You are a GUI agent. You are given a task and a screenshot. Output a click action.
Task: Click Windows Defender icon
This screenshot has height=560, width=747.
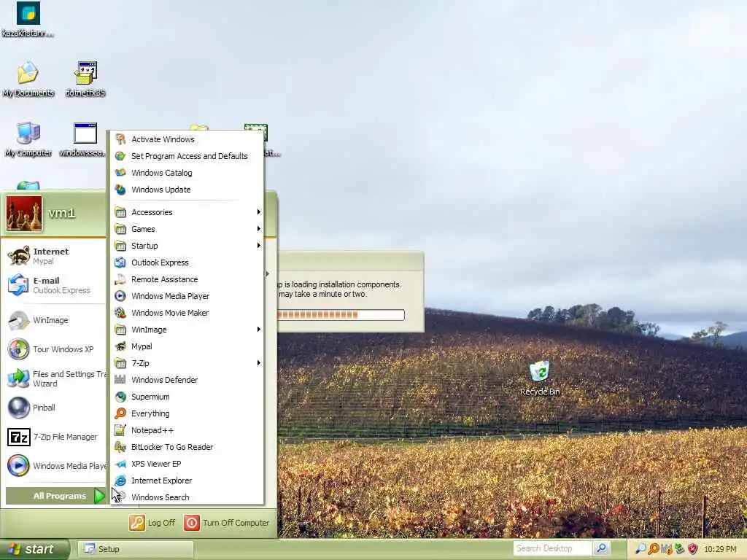[120, 379]
